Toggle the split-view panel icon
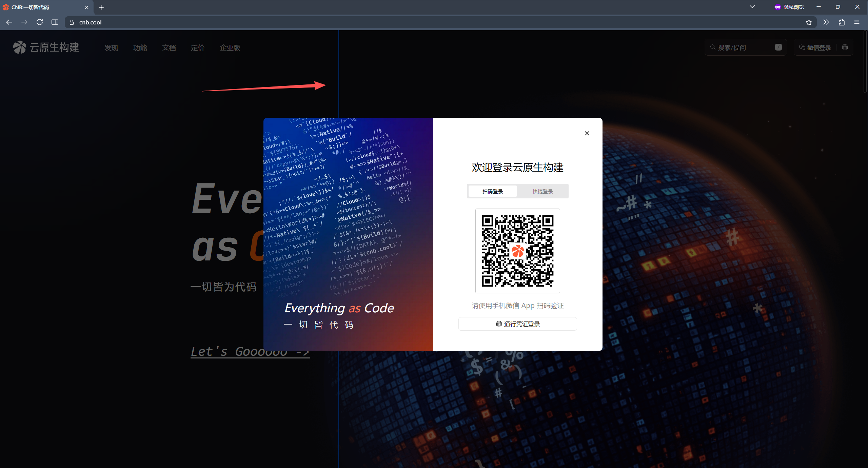Screen dimensions: 868x468 pos(55,22)
